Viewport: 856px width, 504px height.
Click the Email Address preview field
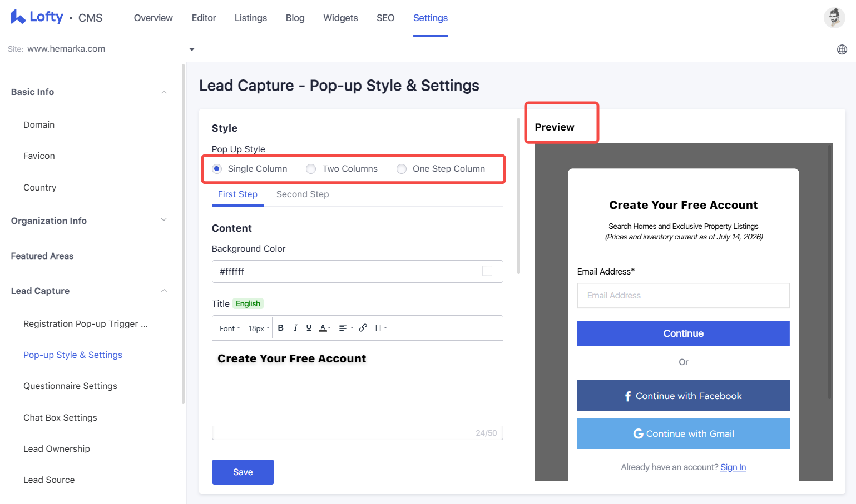point(684,296)
